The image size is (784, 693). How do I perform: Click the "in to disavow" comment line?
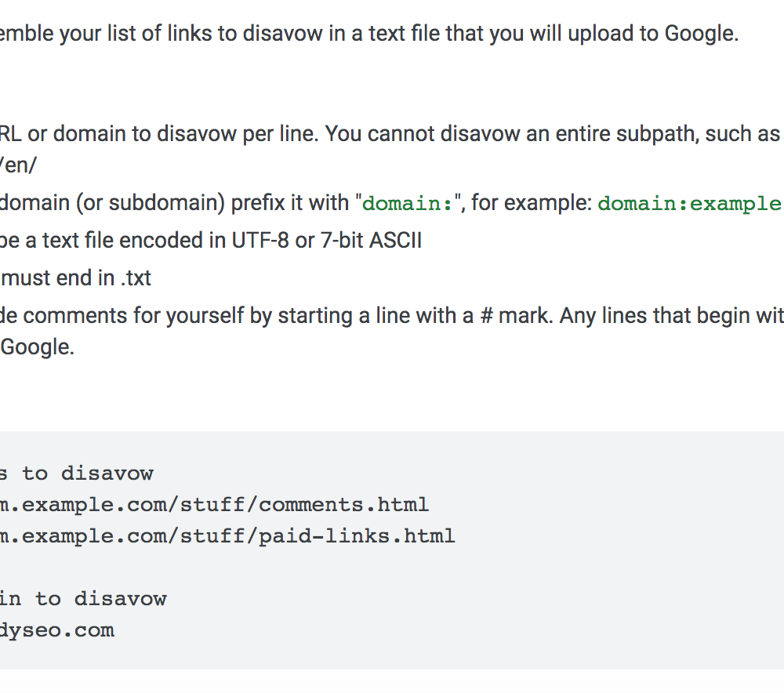(x=83, y=598)
